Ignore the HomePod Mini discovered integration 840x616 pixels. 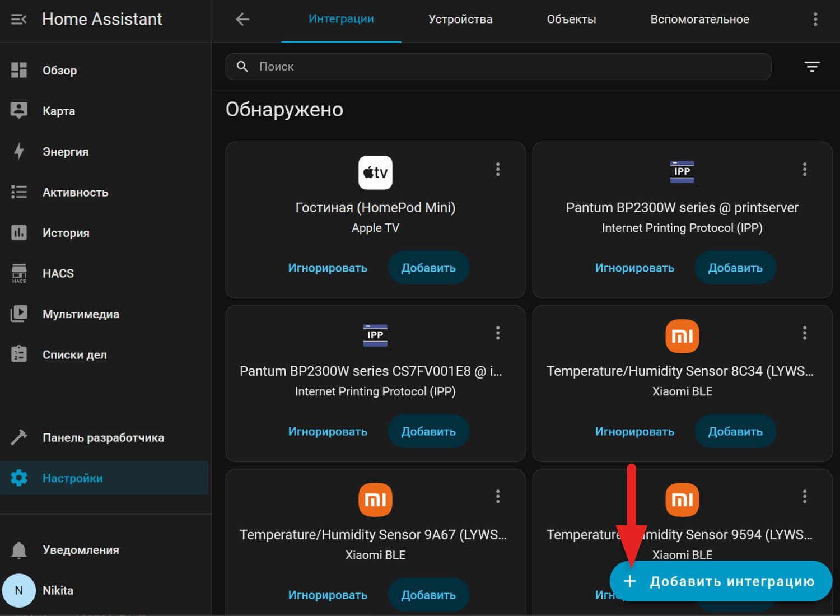click(328, 268)
